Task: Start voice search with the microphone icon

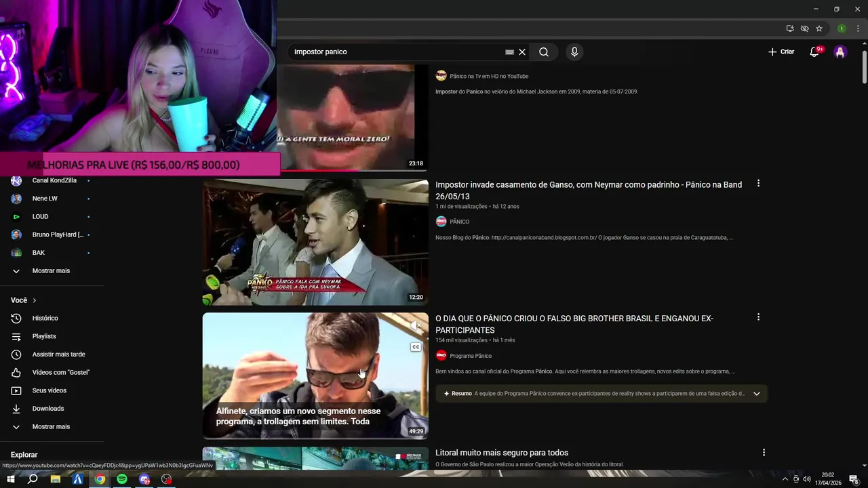Action: tap(574, 52)
